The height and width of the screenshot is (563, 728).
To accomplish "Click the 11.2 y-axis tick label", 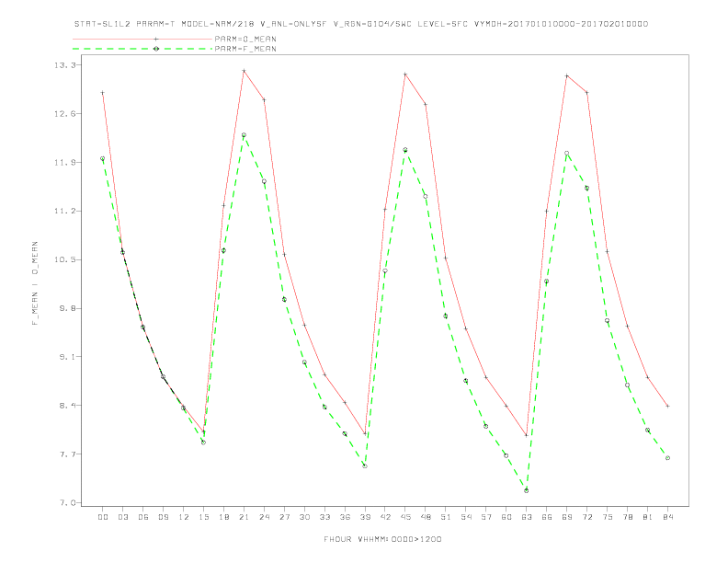I will 63,211.
